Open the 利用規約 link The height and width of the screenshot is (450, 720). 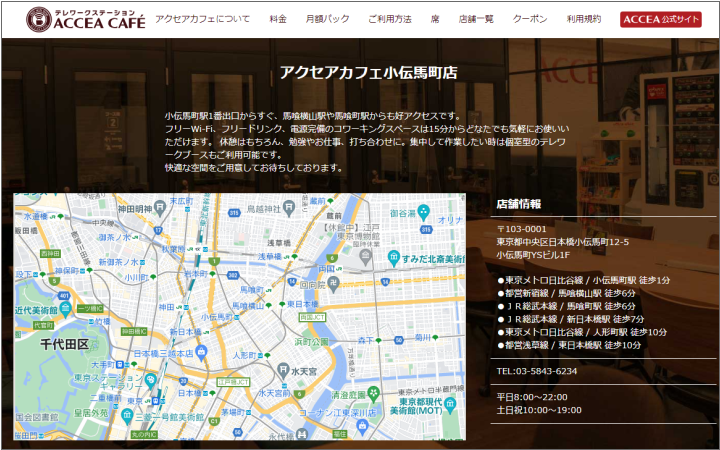click(x=584, y=19)
